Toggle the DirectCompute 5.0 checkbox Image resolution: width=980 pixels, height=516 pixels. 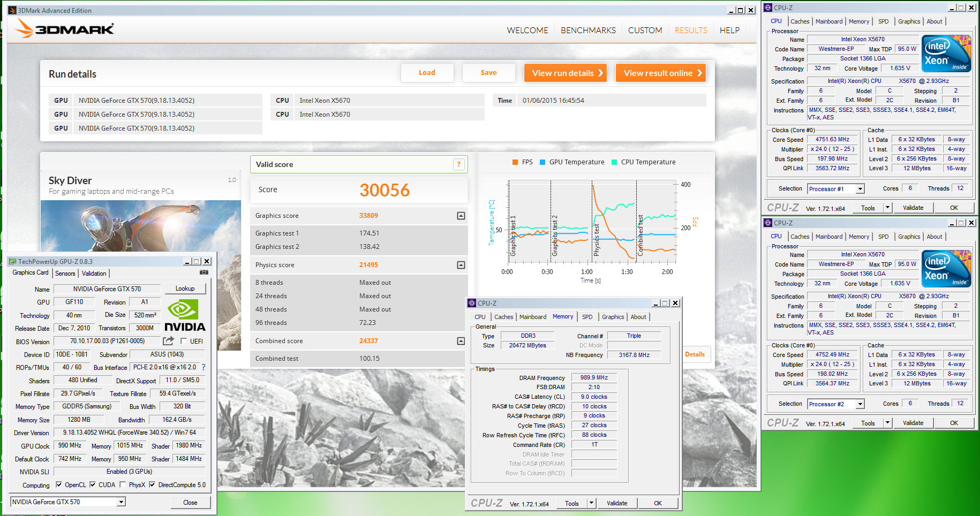pyautogui.click(x=152, y=484)
